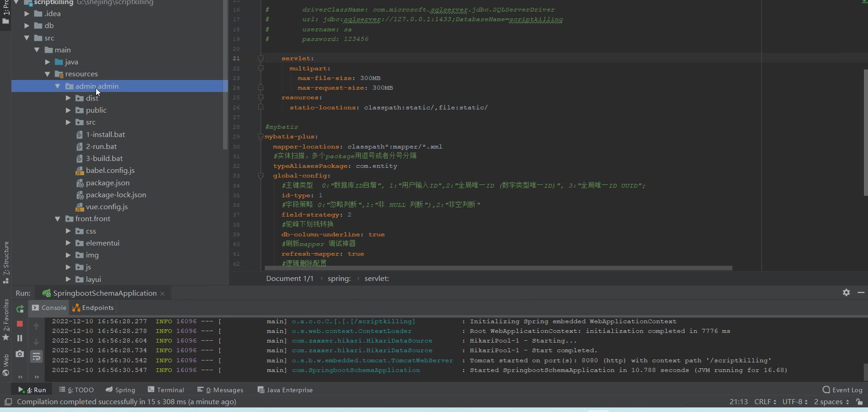Expand the dist folder in project tree
Screen dimensions: 868x412
(68, 98)
